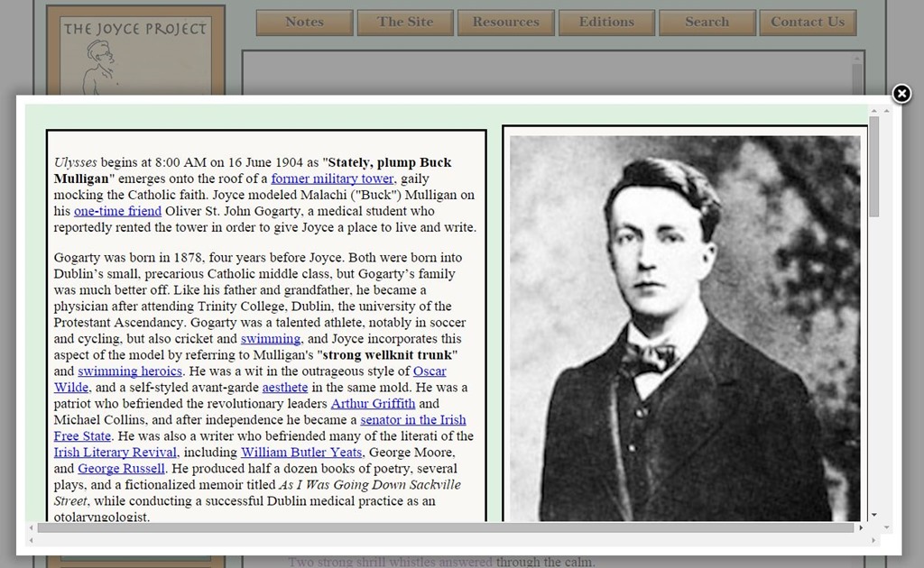Close the popup using the X icon
Image resolution: width=924 pixels, height=568 pixels.
point(901,93)
